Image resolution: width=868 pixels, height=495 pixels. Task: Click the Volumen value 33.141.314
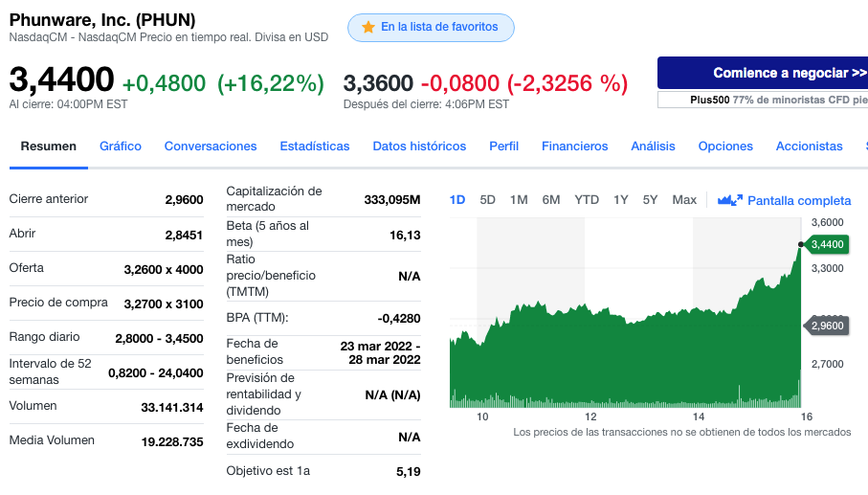(x=172, y=408)
